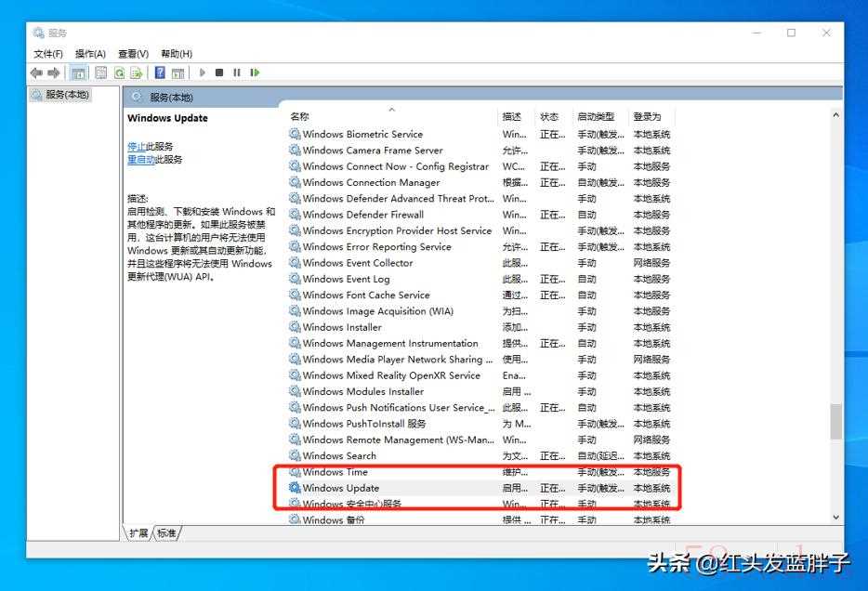The width and height of the screenshot is (868, 591).
Task: Click the 重启动 link to restart service
Action: tap(140, 160)
